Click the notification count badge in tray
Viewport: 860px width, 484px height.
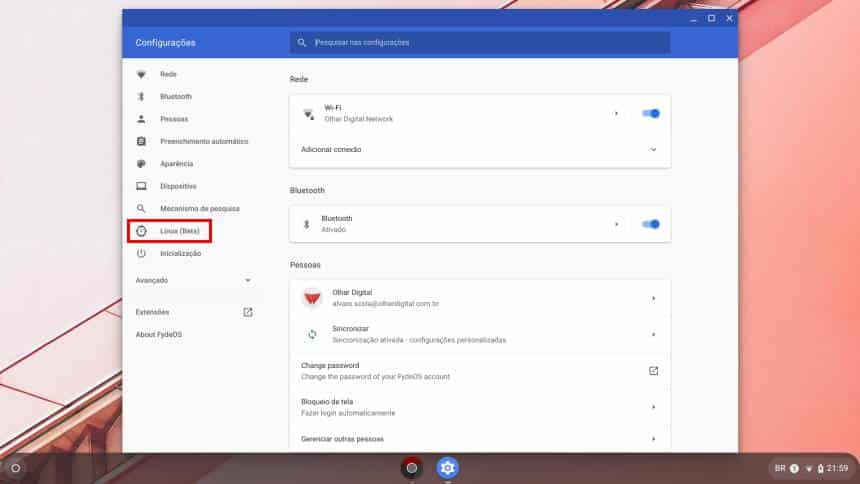794,469
